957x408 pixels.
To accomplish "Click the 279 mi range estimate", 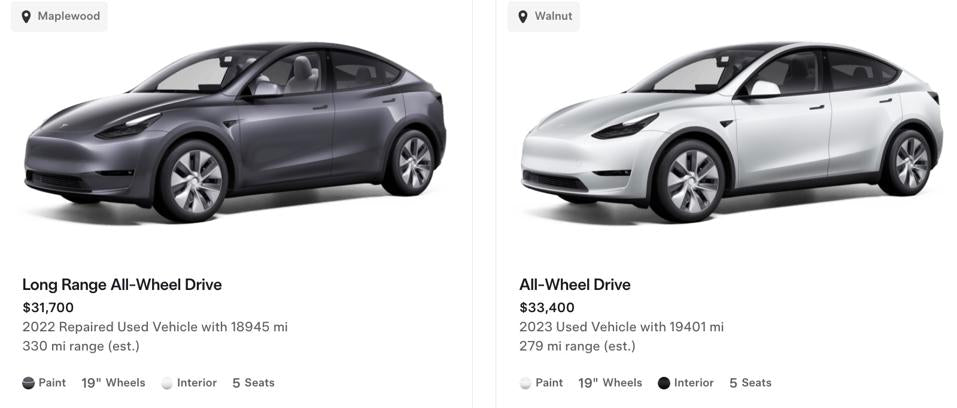I will [577, 346].
